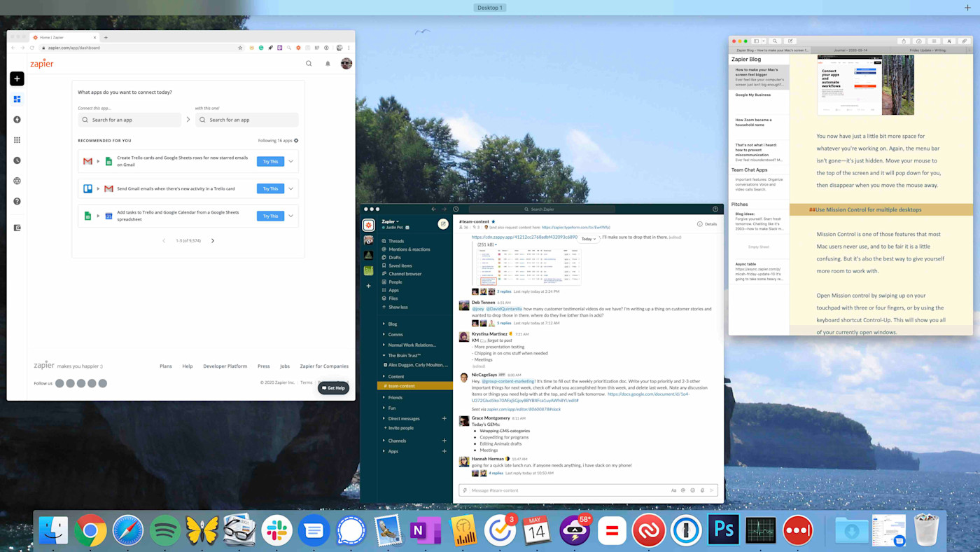Switch to Friday Update Writing tab
This screenshot has width=980, height=552.
(928, 50)
